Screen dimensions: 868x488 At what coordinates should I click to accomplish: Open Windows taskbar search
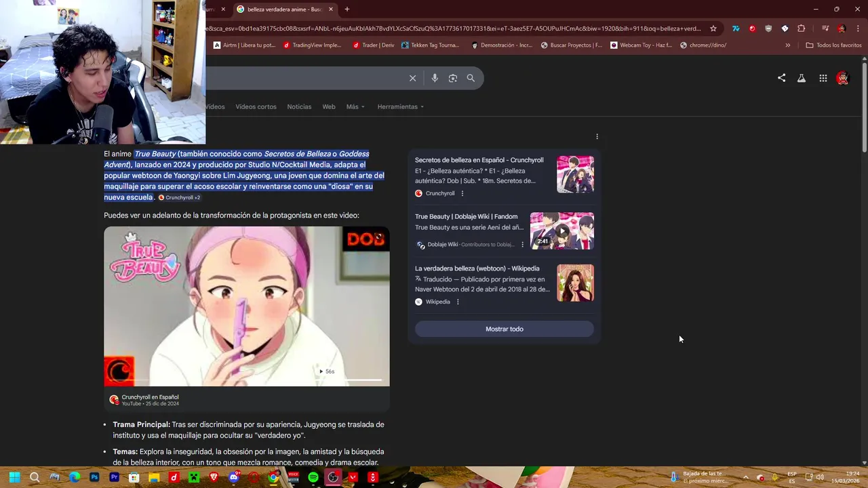pos(35,477)
